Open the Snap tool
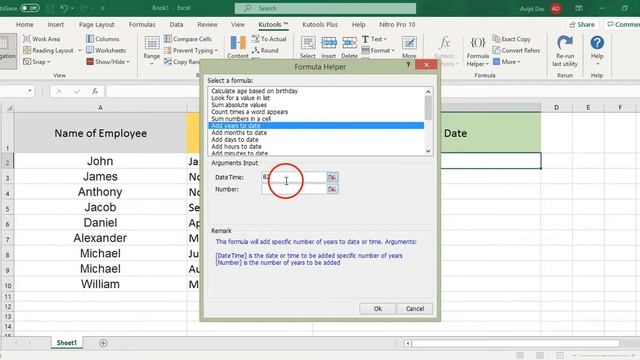Screen dimensions: 640x360 36,62
